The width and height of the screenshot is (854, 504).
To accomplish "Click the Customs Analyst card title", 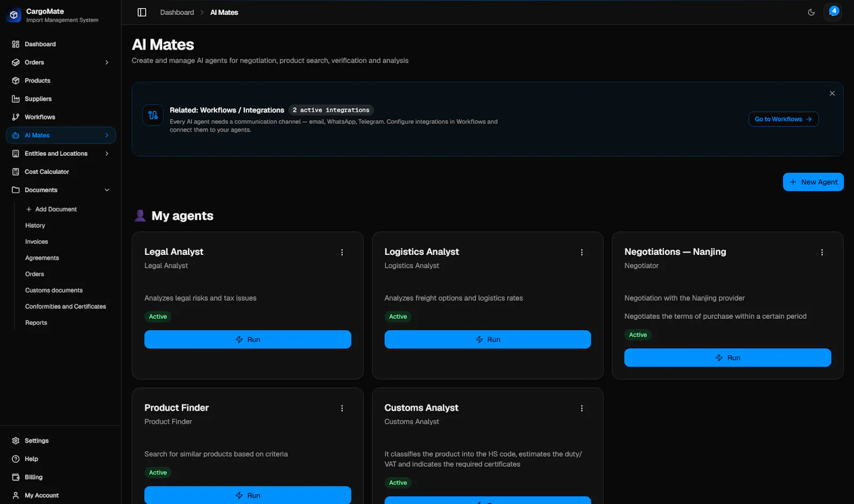I will (x=422, y=407).
